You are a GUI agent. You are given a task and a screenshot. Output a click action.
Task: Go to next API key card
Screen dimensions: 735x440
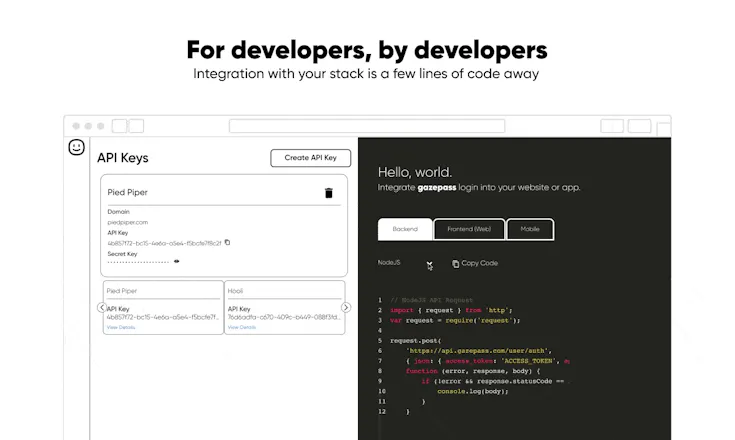[x=346, y=307]
